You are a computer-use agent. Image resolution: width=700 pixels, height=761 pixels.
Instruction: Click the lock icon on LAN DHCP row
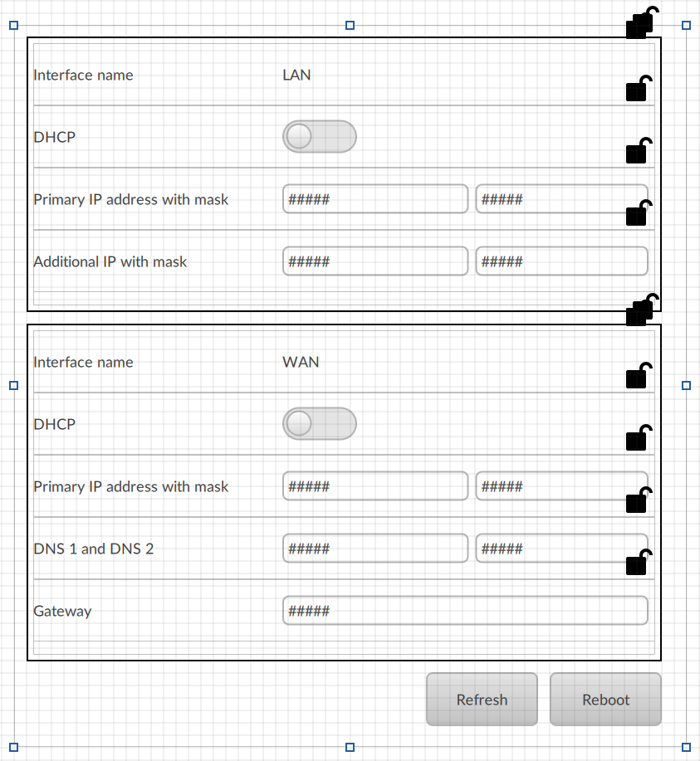(x=638, y=151)
